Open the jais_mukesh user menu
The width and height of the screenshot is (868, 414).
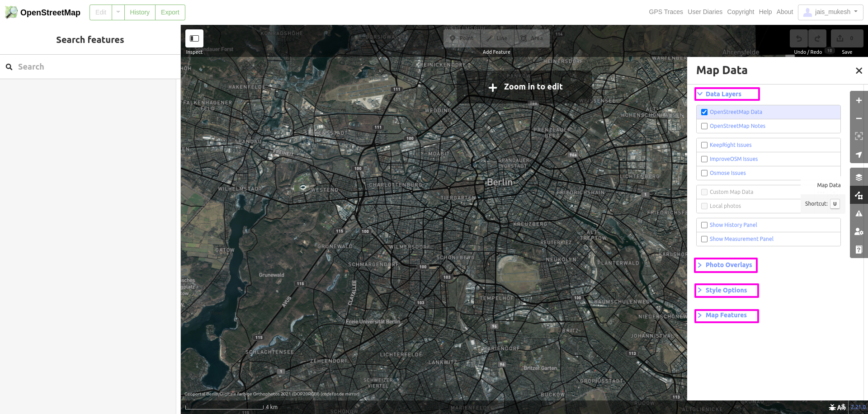pyautogui.click(x=830, y=12)
